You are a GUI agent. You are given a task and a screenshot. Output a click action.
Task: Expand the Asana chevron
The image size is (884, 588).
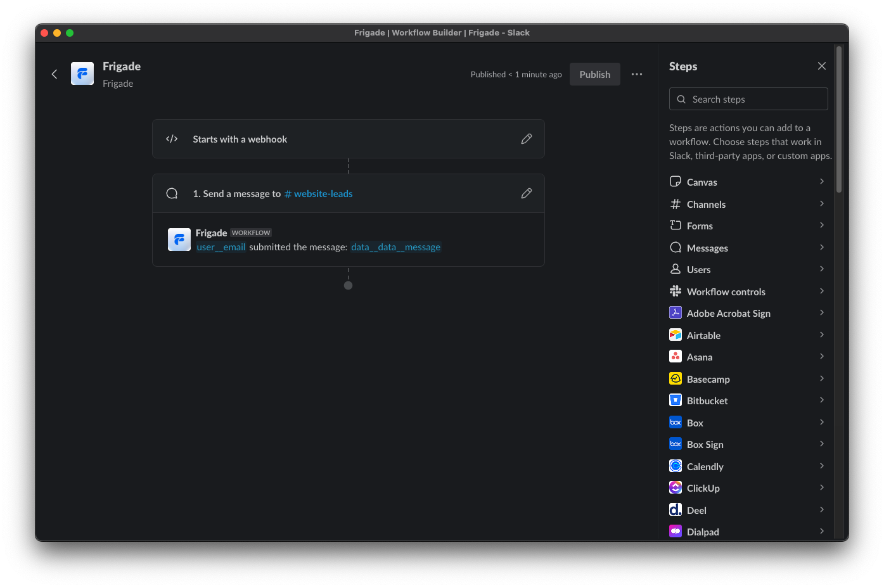point(822,356)
